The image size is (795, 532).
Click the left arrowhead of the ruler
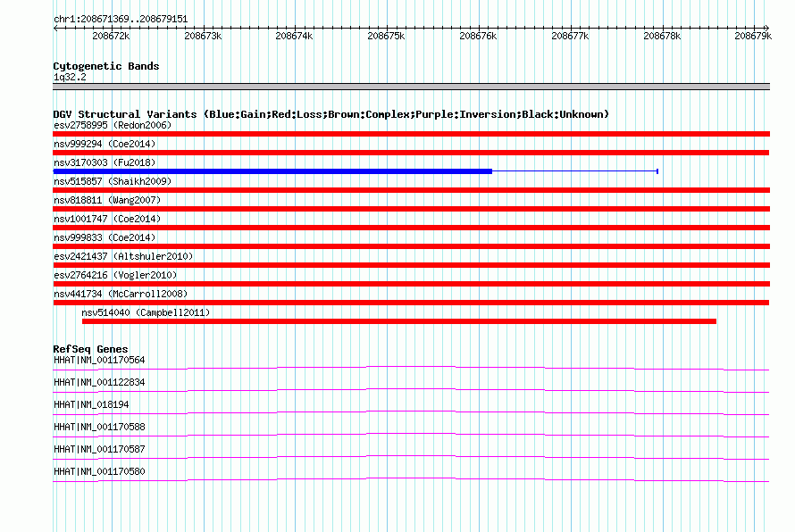(55, 28)
